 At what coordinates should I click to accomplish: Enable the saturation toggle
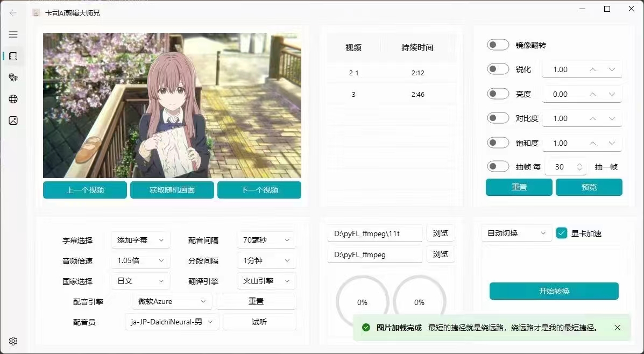click(x=498, y=143)
